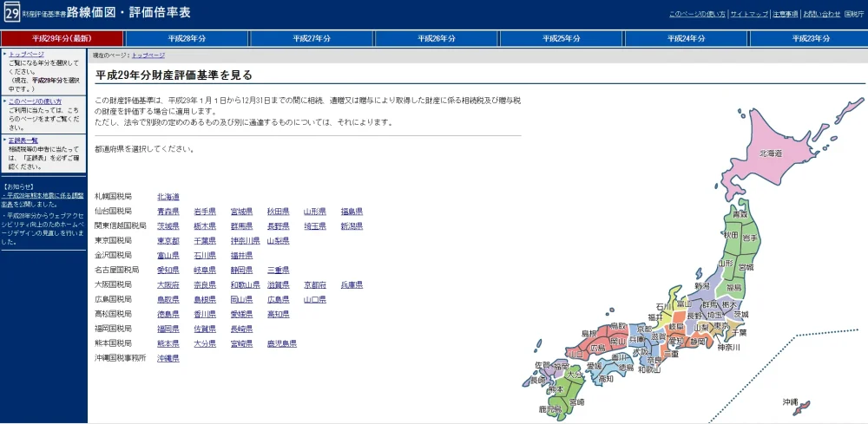Select 沖縄県 link in the list
The image size is (868, 424).
tap(168, 358)
